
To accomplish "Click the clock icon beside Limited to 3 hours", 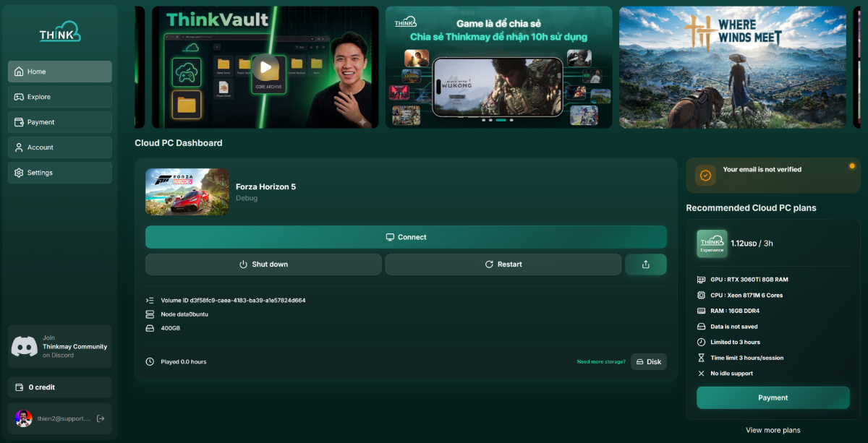I will pos(701,342).
